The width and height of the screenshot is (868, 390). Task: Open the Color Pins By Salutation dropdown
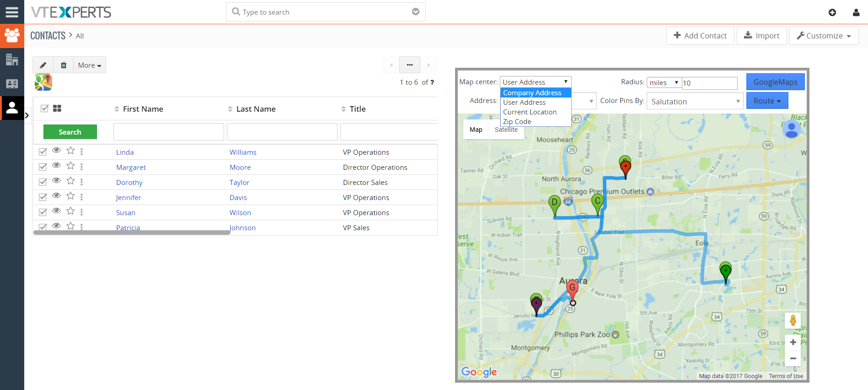pyautogui.click(x=694, y=101)
